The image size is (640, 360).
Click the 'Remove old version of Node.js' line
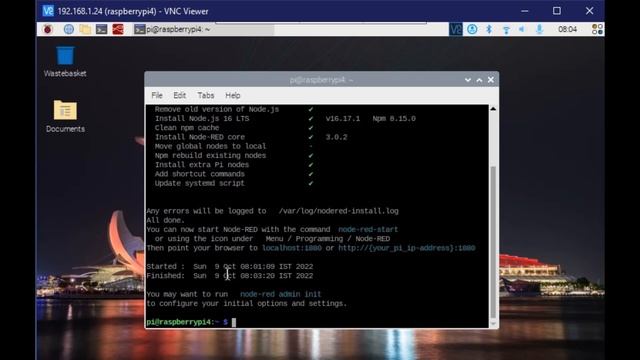[x=217, y=109]
